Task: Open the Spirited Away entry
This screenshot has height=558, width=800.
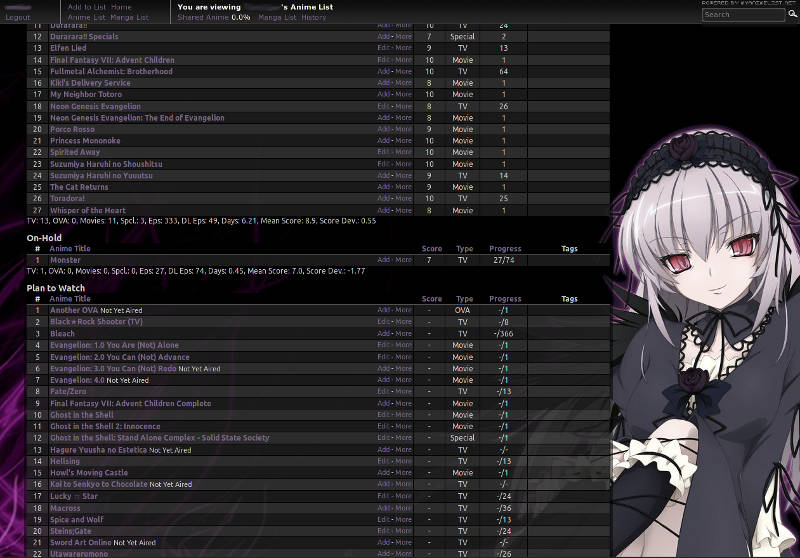Action: 75,152
